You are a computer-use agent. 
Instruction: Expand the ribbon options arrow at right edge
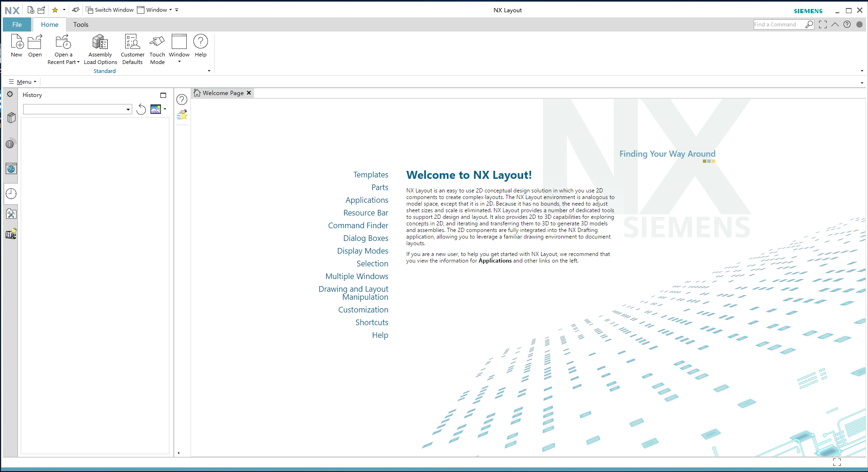pos(862,71)
